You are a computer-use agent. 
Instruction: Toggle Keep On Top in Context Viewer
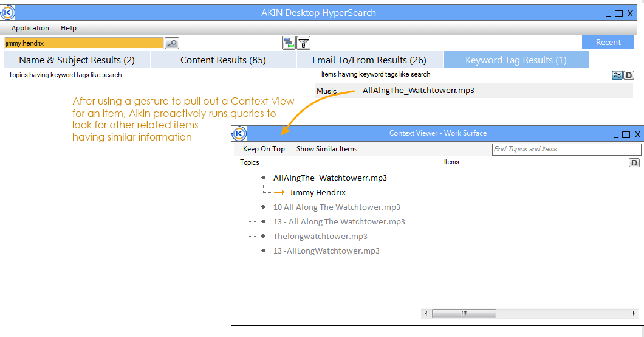tap(264, 149)
